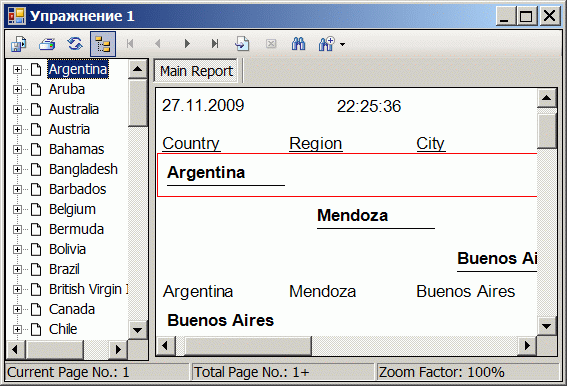Expand the Barbados tree node
The image size is (567, 386).
pos(17,189)
